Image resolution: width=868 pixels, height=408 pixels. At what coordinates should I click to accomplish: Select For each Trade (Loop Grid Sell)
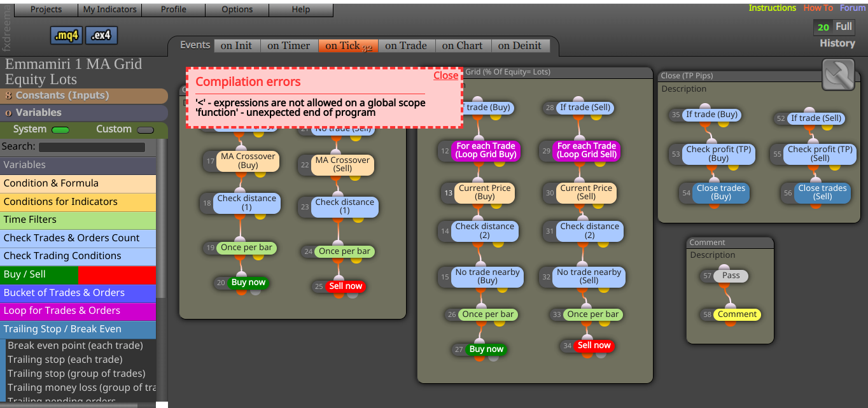pos(587,150)
